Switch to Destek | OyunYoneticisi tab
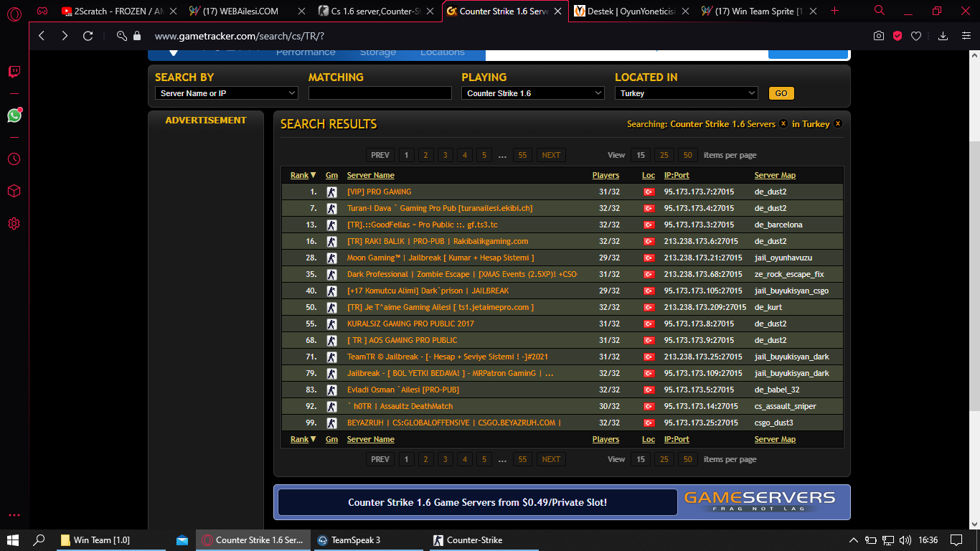This screenshot has width=980, height=551. 631,11
